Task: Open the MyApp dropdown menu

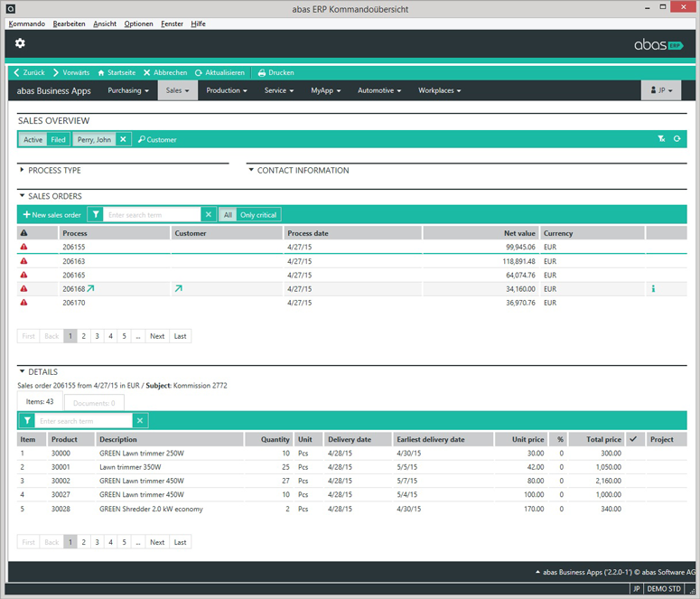Action: (x=326, y=90)
